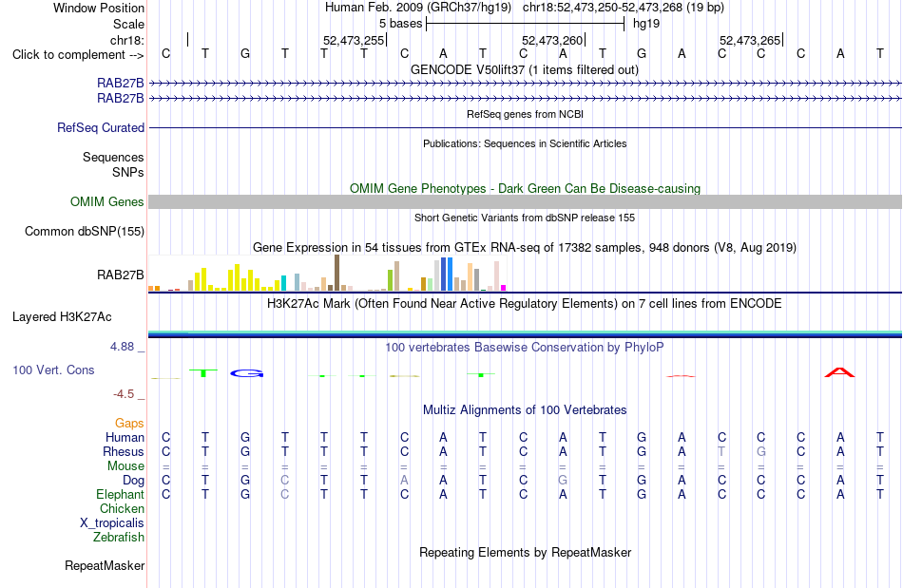This screenshot has width=903, height=588.
Task: Select the Elephant alignment row label
Action: [121, 494]
